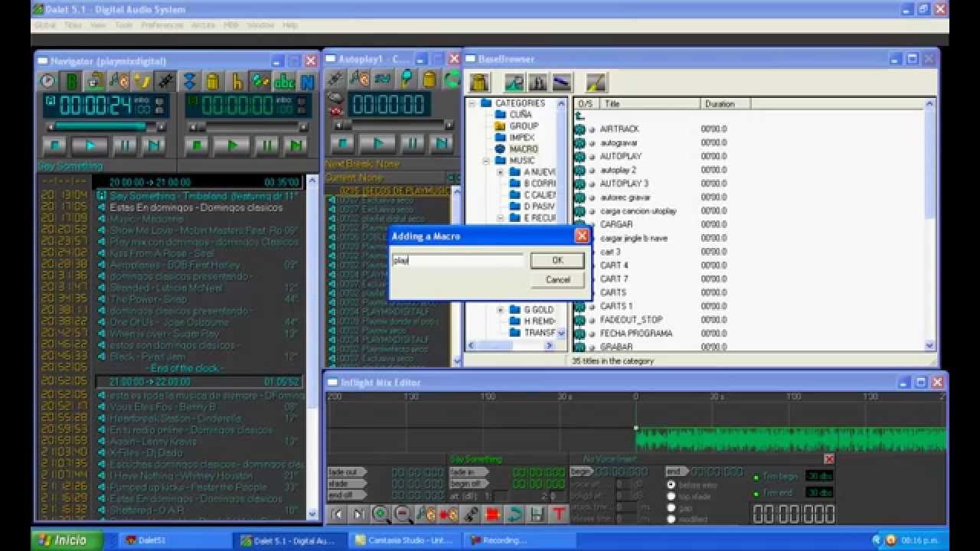Select the AIRTRACK macro row

tap(619, 129)
